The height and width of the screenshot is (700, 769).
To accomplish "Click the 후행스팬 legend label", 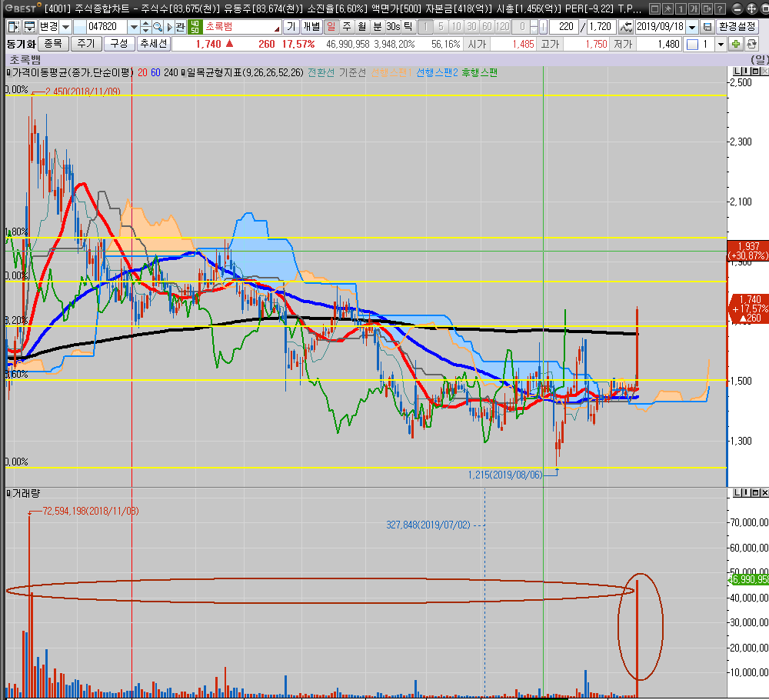I will (479, 72).
